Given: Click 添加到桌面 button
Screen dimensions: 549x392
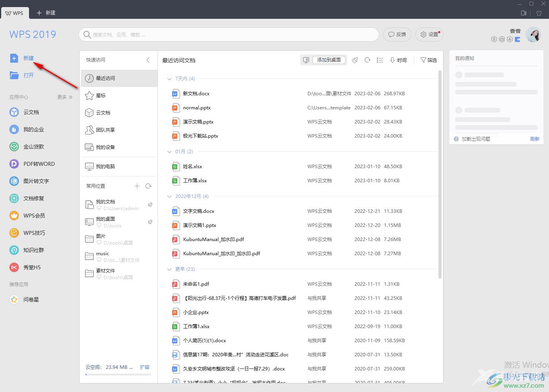Looking at the screenshot, I should pos(329,60).
